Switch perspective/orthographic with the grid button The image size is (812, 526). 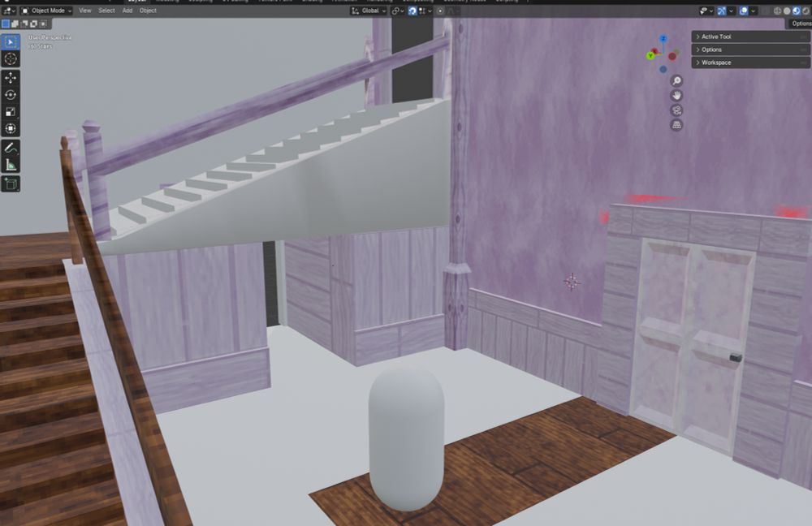[676, 125]
